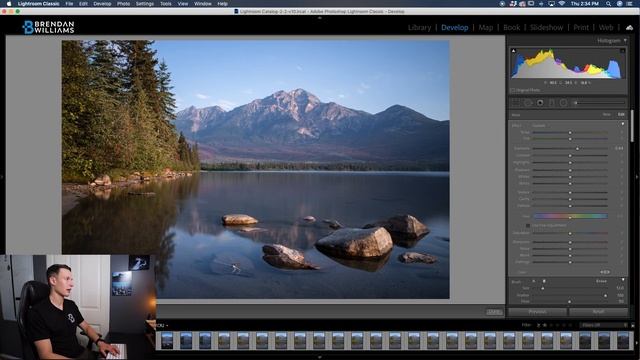Hide the right panel group
This screenshot has width=640, height=360.
(637, 177)
